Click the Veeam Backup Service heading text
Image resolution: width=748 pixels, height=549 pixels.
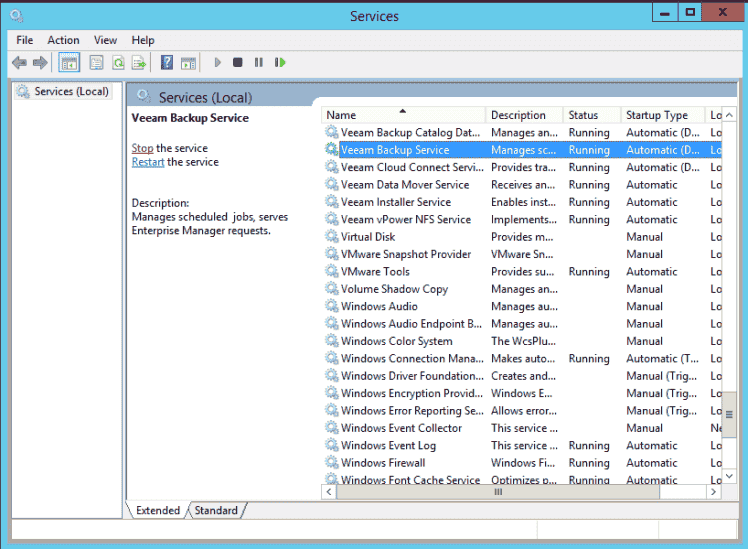190,118
